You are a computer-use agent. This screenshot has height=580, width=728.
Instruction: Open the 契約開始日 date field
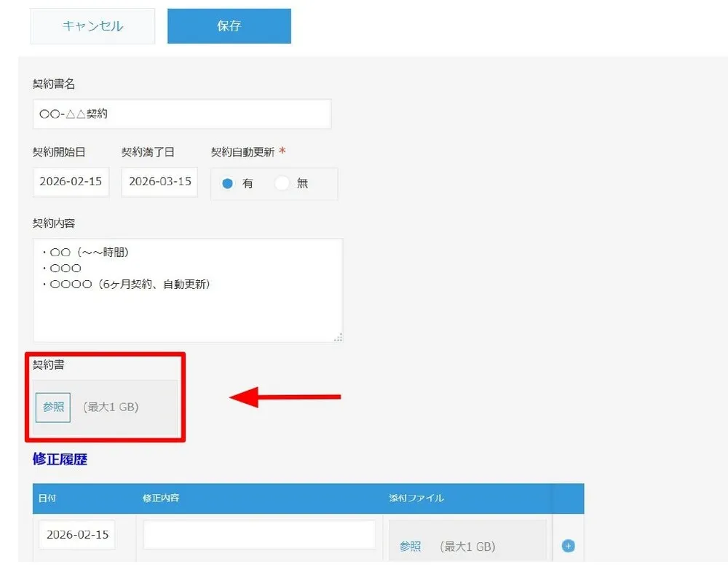point(70,181)
